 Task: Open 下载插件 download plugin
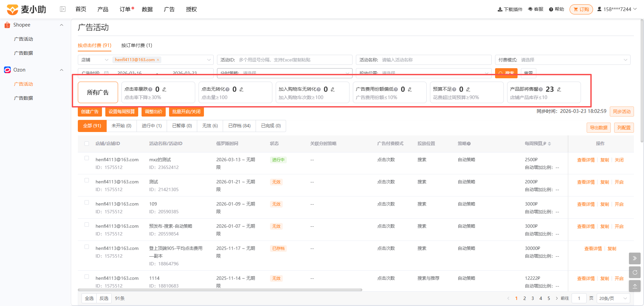point(510,9)
